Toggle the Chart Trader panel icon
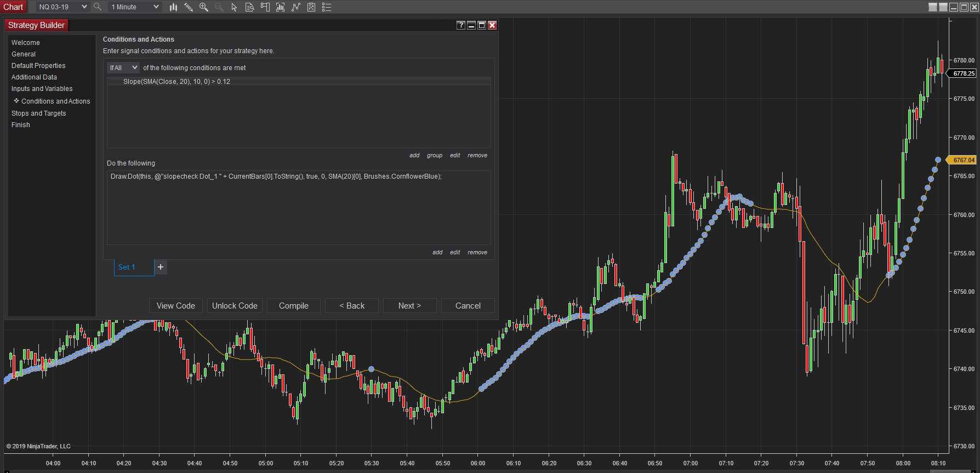Image resolution: width=980 pixels, height=473 pixels. (265, 7)
